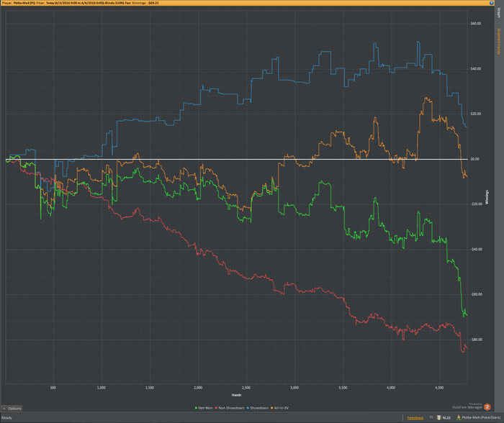
Task: Click the 3,000 hands axis tick label
Action: (x=294, y=388)
